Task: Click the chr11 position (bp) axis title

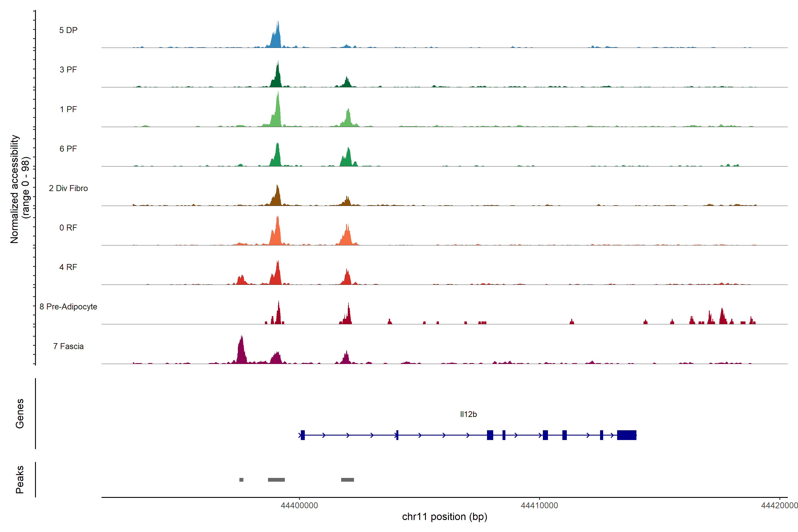Action: (x=444, y=517)
